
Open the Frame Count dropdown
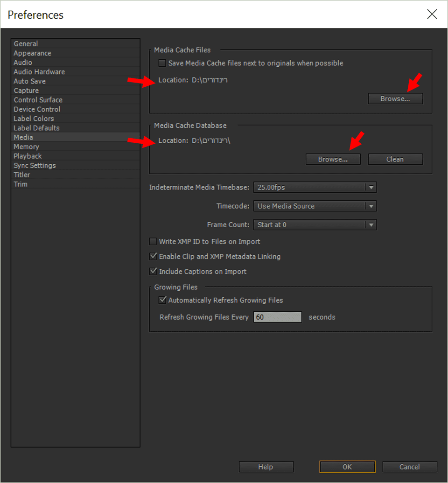pyautogui.click(x=315, y=225)
